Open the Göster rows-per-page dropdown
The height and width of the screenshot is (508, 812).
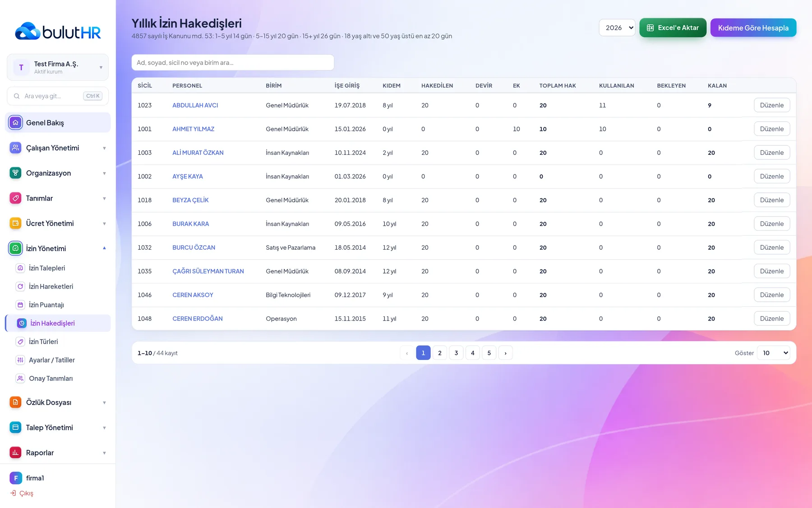(x=774, y=353)
